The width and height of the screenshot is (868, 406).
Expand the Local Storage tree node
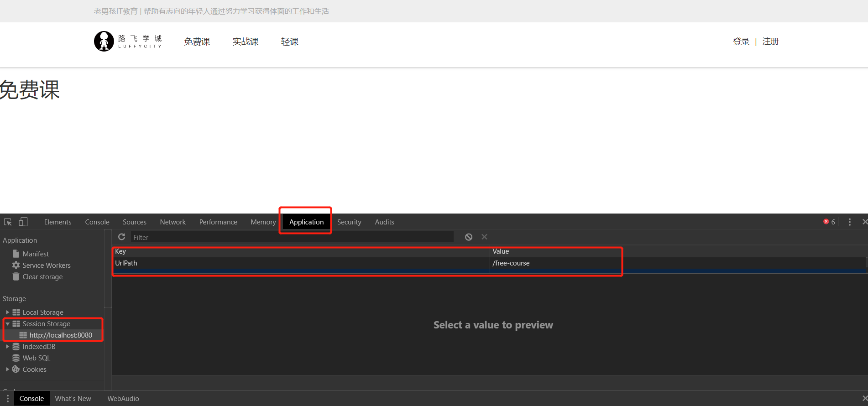click(7, 312)
